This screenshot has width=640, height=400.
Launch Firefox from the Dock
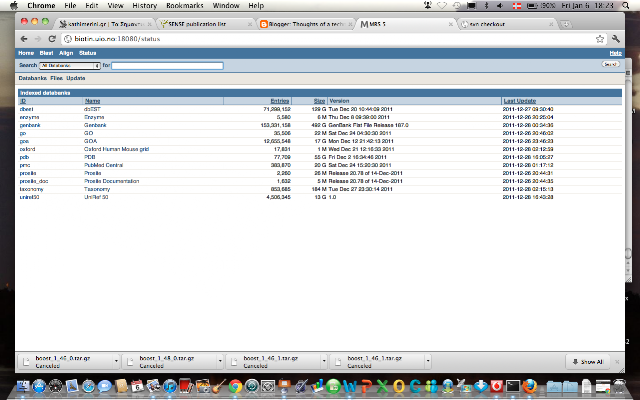529,386
